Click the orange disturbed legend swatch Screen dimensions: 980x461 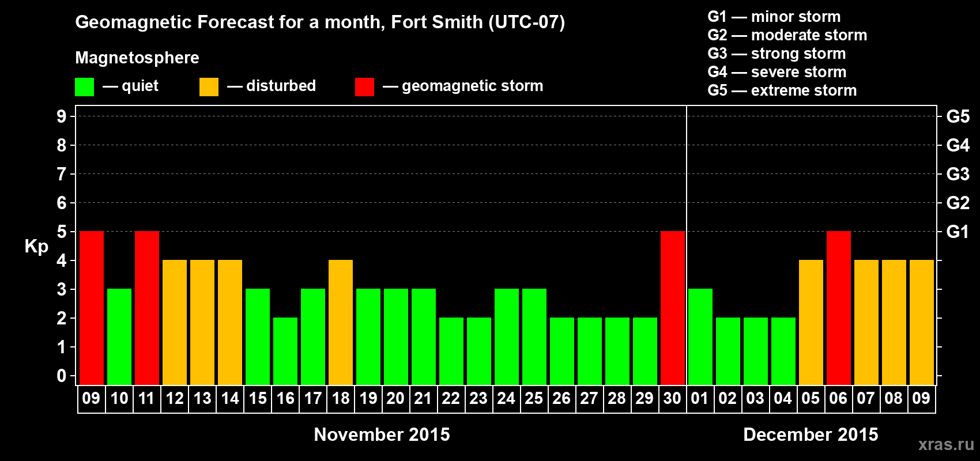pos(209,87)
